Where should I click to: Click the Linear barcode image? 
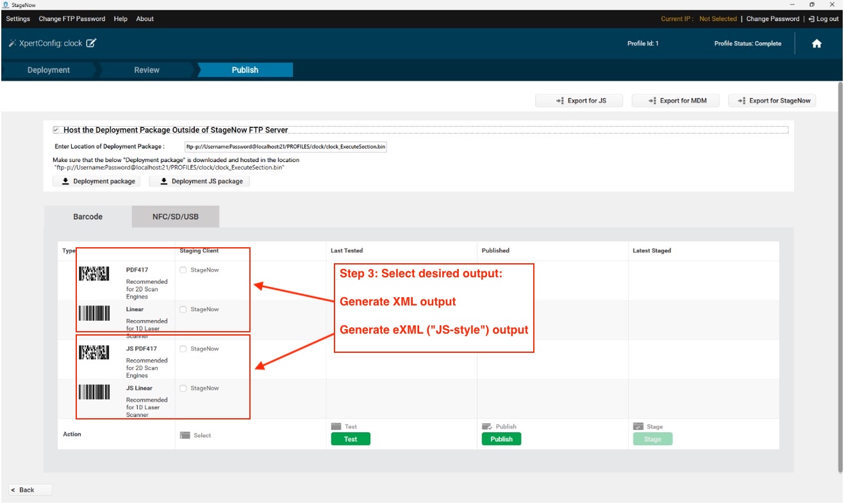pos(94,313)
